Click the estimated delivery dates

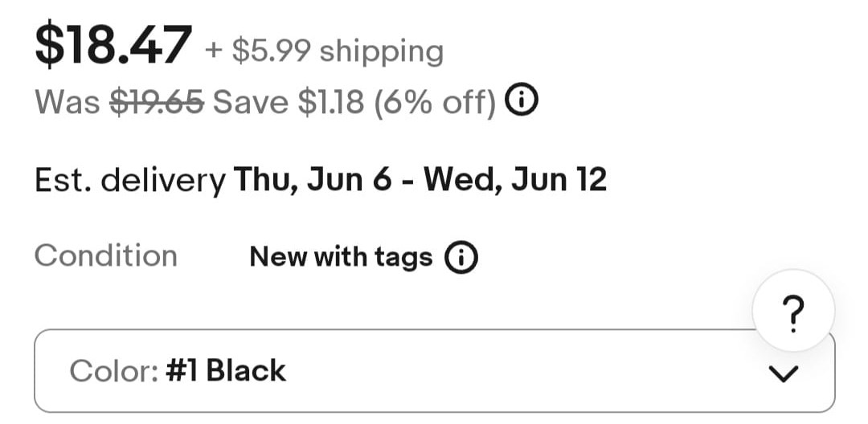[x=420, y=180]
